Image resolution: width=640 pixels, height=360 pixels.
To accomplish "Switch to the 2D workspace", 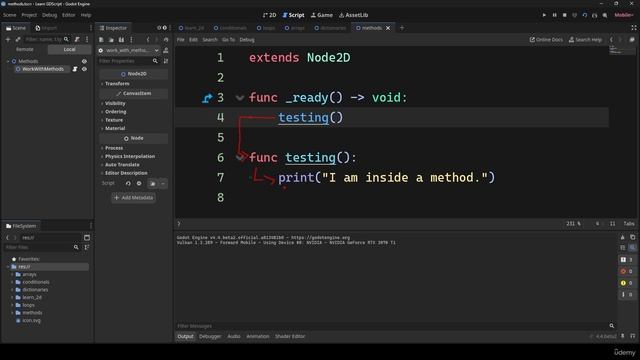I will tap(269, 15).
